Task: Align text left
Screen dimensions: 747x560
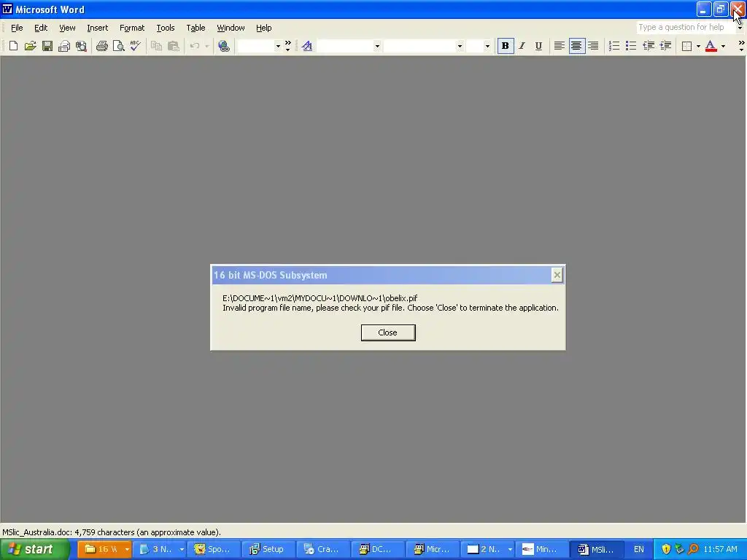Action: click(x=560, y=46)
